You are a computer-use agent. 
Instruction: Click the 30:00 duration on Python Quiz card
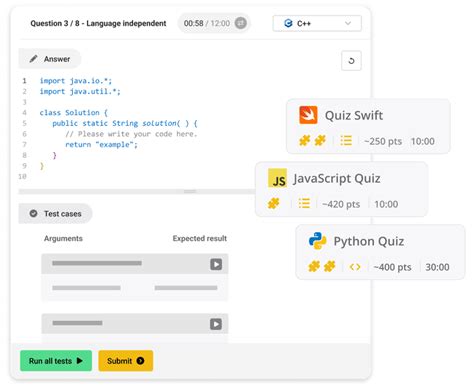437,267
